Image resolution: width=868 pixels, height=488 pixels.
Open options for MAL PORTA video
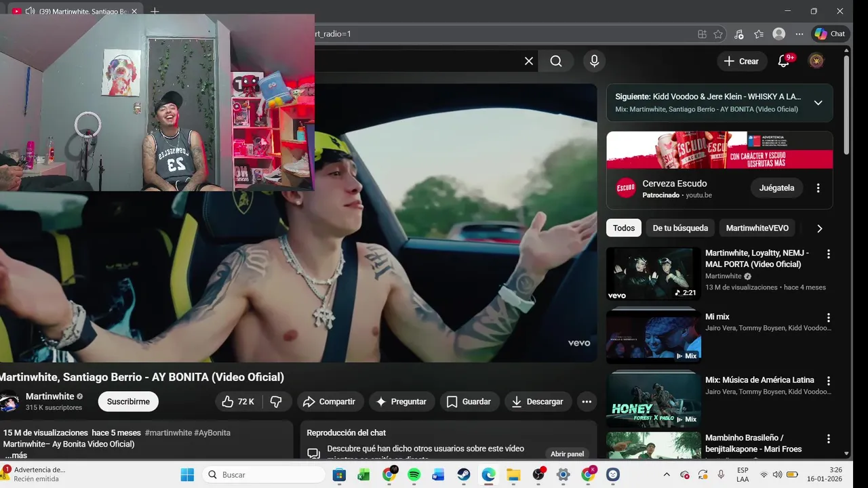pos(828,254)
